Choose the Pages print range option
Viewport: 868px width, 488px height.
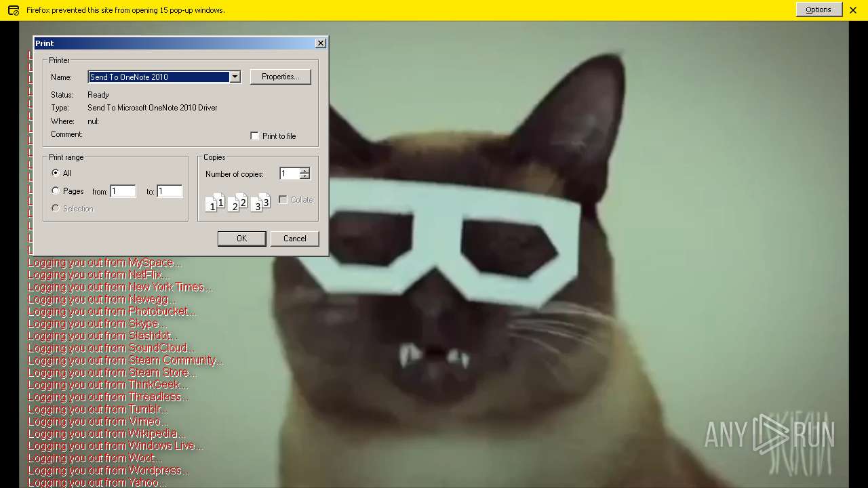[x=56, y=191]
